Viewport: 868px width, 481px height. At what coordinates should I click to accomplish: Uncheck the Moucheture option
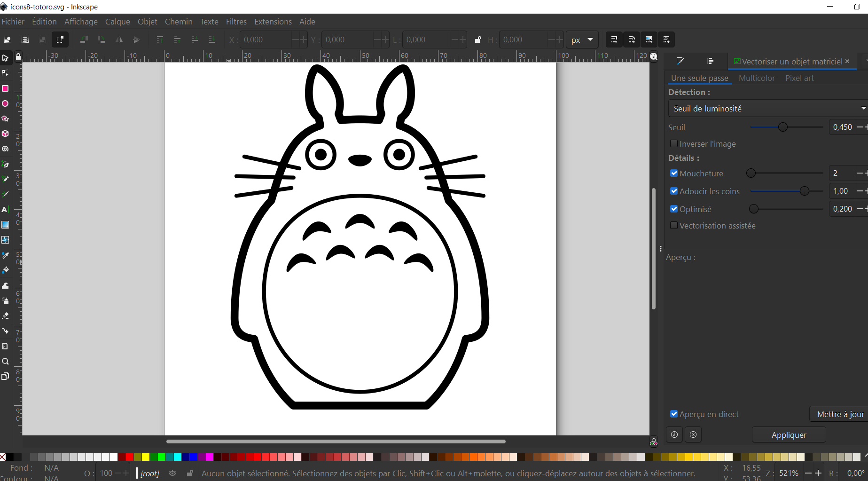[674, 173]
